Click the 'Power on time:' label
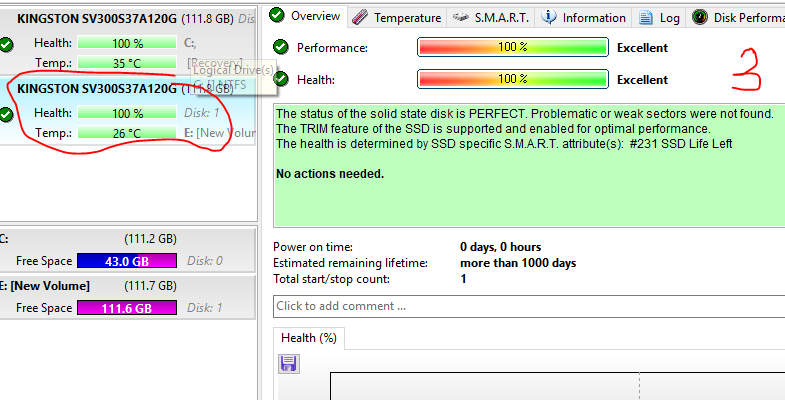 [313, 247]
